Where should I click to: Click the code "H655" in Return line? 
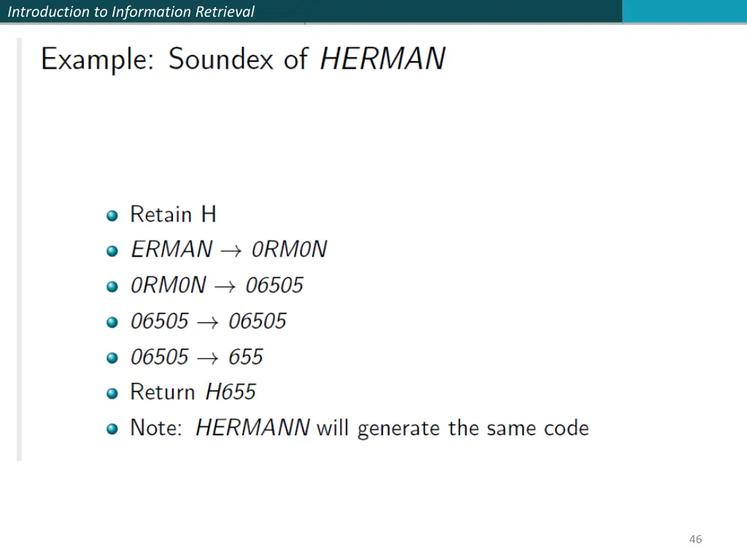[231, 392]
